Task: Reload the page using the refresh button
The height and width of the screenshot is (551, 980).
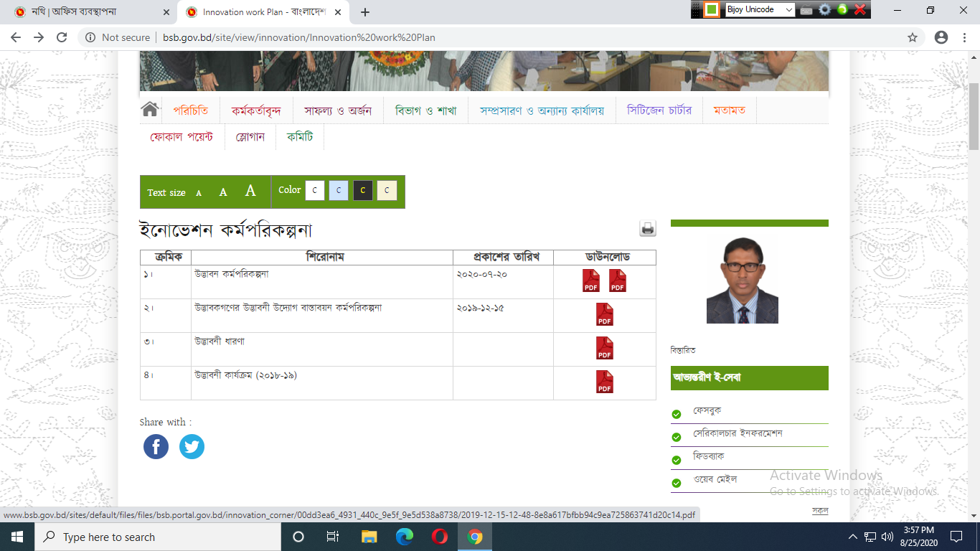Action: point(62,37)
